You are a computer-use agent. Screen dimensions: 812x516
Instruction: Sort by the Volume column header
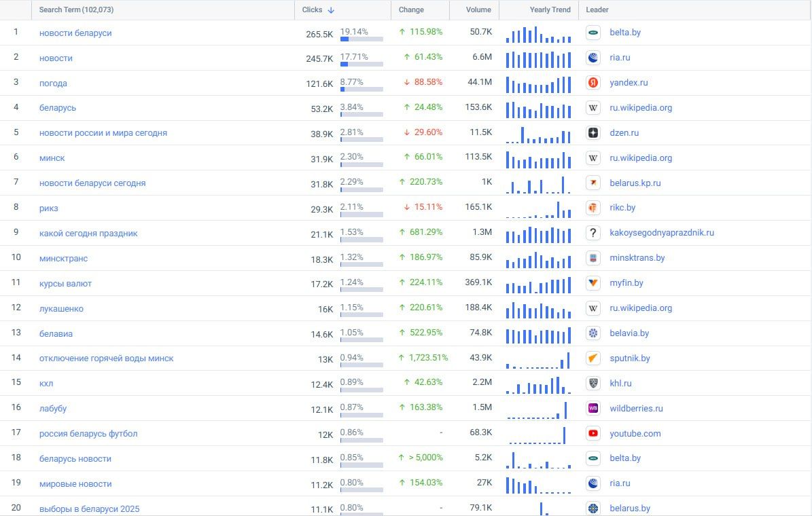[x=478, y=10]
